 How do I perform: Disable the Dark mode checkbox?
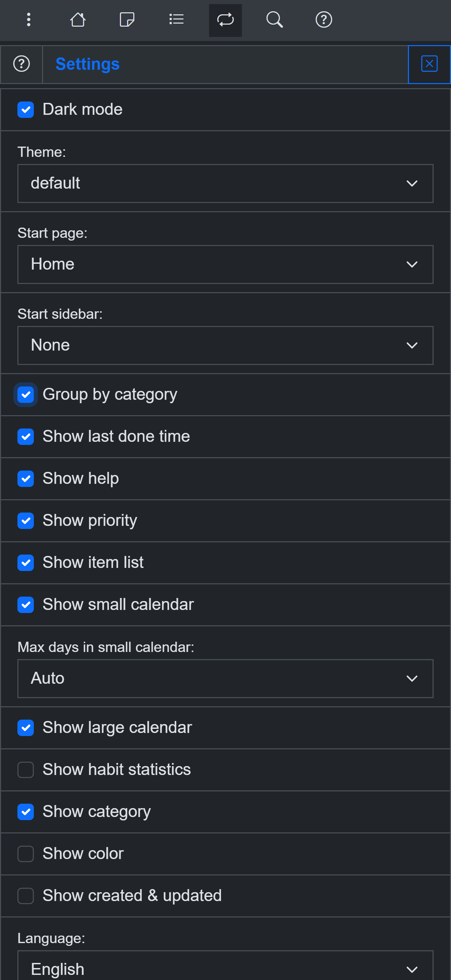26,110
